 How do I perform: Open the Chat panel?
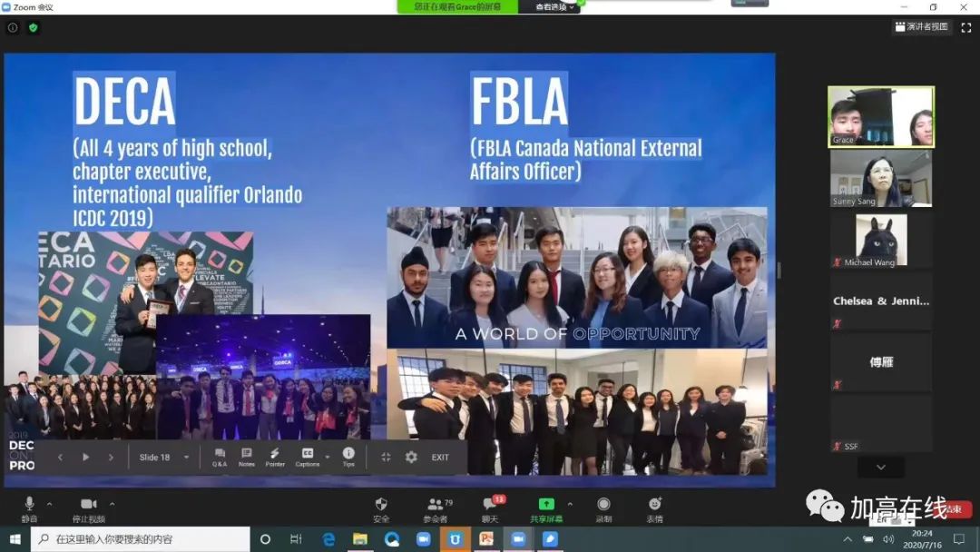490,508
